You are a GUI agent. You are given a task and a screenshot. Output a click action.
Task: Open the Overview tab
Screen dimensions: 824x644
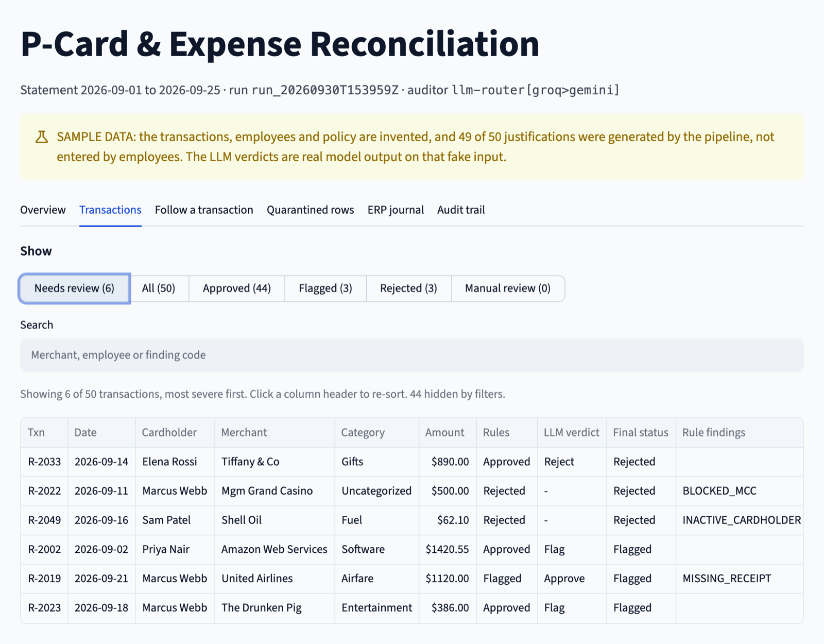(43, 210)
